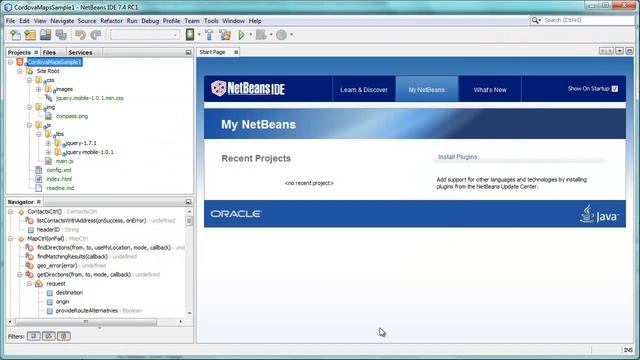Select jquery.mobile-1.0.1.min.css file
This screenshot has width=640, height=360.
(90, 98)
